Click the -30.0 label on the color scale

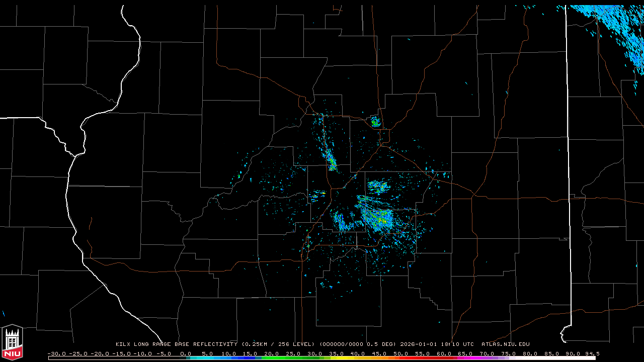(56, 353)
